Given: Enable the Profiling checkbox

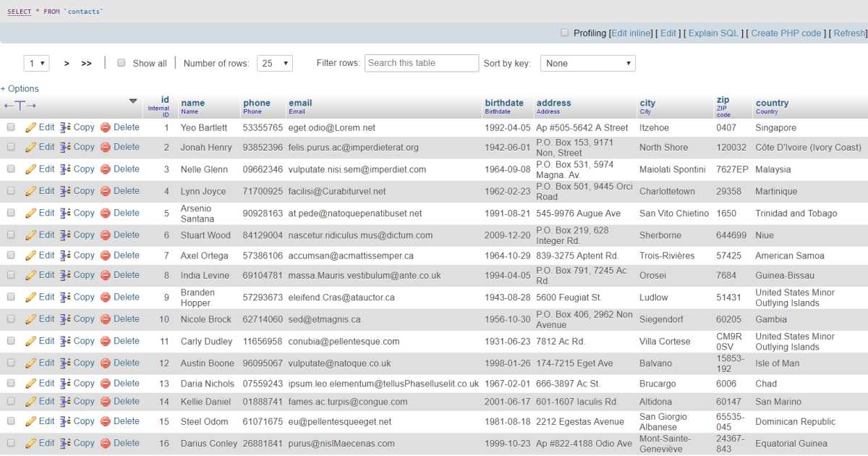Looking at the screenshot, I should (565, 33).
